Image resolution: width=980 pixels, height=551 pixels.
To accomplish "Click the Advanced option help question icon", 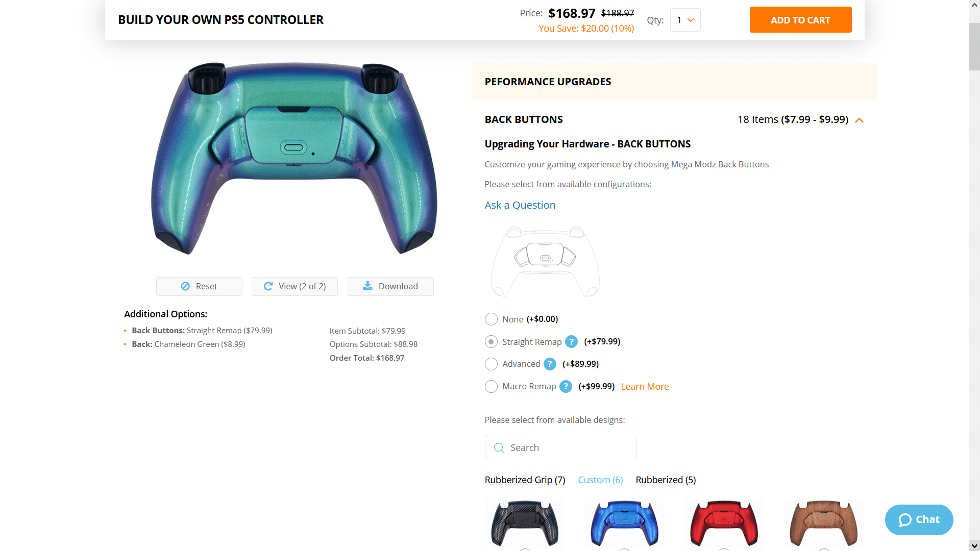I will [550, 364].
